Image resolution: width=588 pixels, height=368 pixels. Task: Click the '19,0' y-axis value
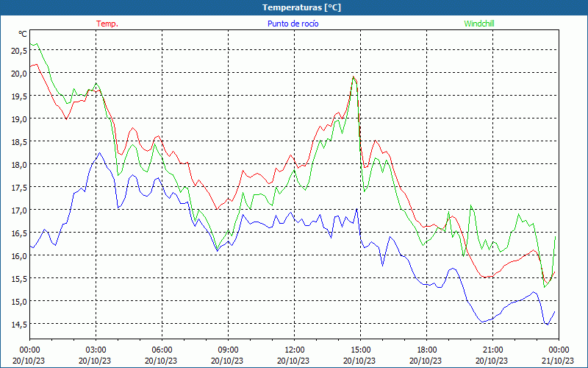(x=19, y=119)
